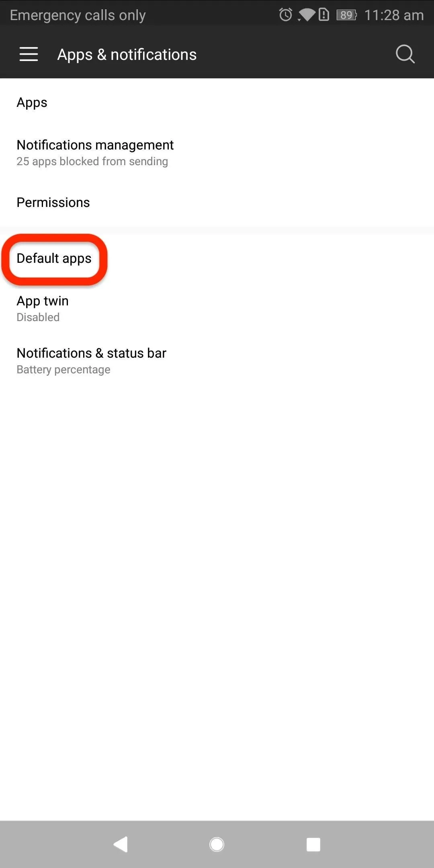Tap the search magnifier icon
Image resolution: width=434 pixels, height=868 pixels.
(x=405, y=54)
